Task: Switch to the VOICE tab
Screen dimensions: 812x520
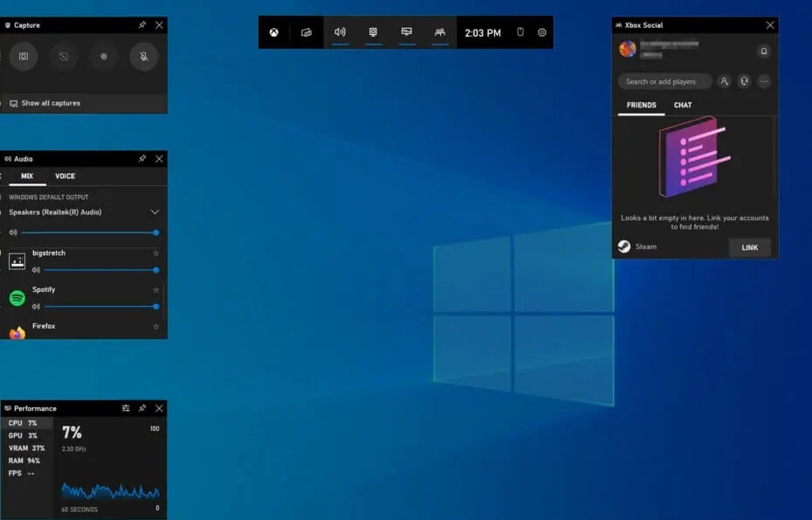Action: [65, 177]
